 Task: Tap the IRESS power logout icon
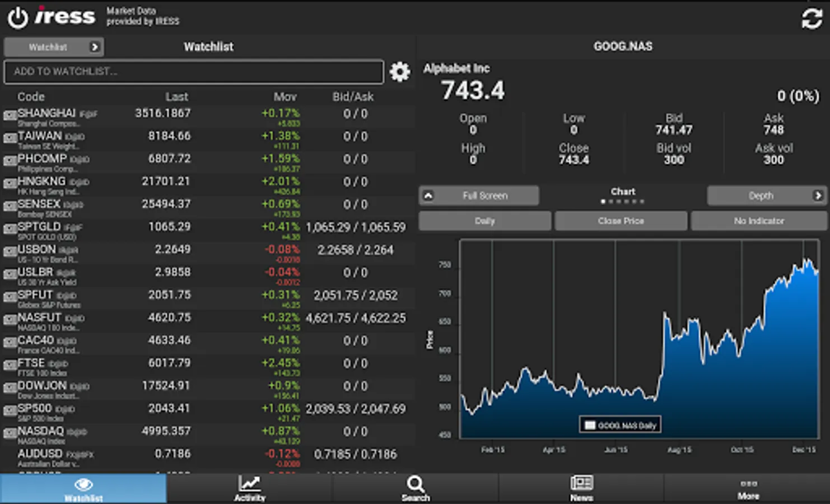(x=17, y=17)
